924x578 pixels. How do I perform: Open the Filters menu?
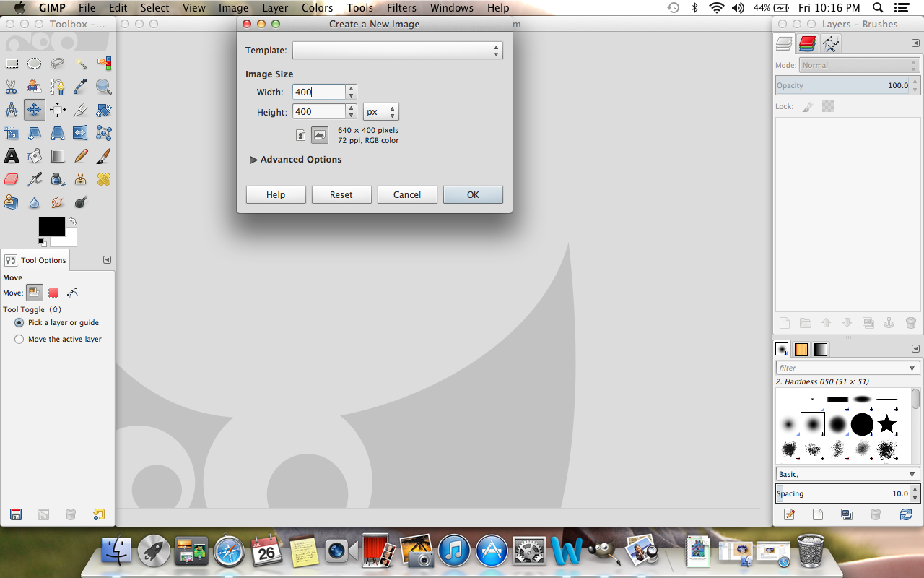(x=401, y=8)
